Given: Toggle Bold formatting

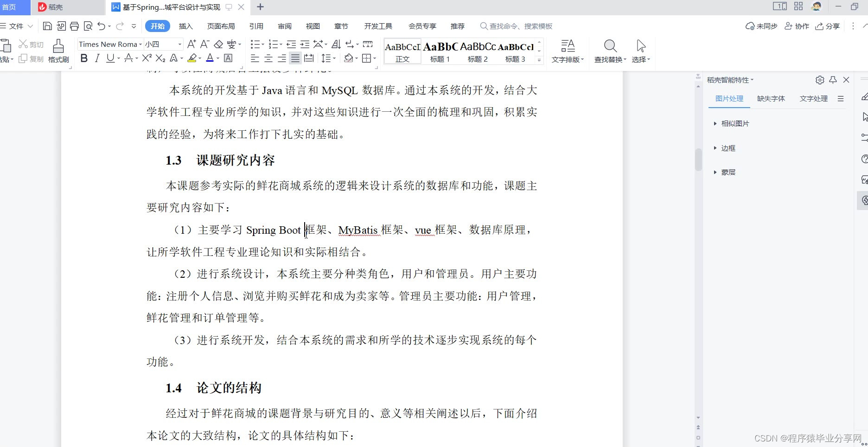Looking at the screenshot, I should [x=84, y=58].
